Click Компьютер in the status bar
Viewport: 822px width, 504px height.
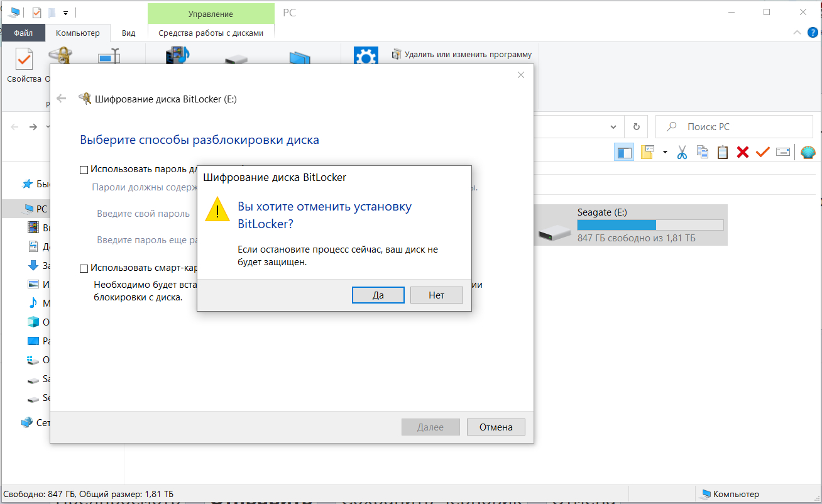coord(730,494)
